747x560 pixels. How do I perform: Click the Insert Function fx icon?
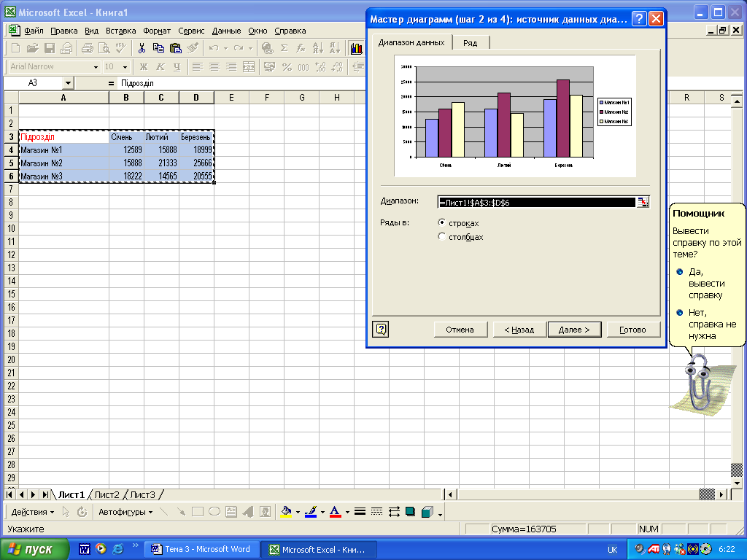click(301, 48)
